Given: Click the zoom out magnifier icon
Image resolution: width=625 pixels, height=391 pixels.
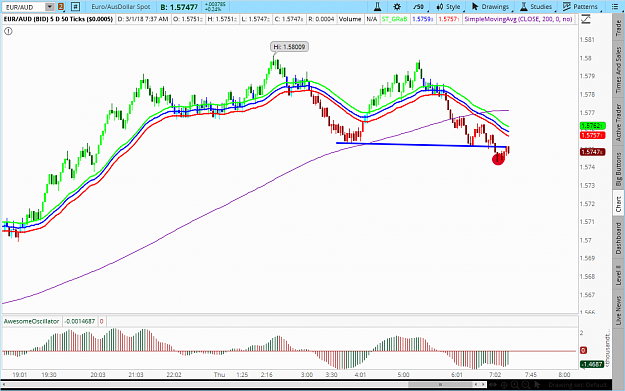Looking at the screenshot, I should click(526, 385).
